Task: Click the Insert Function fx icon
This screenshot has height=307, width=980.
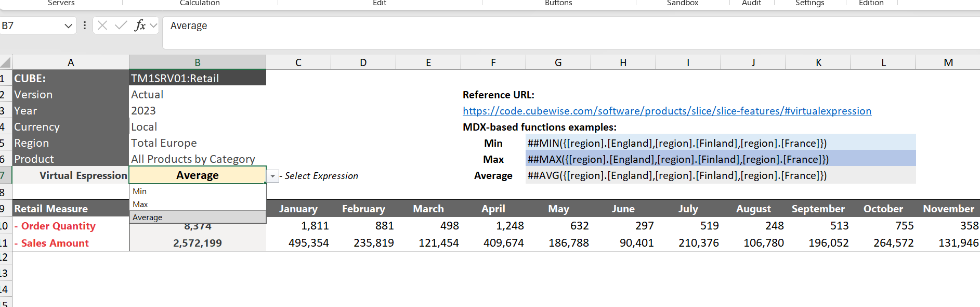Action: [140, 25]
